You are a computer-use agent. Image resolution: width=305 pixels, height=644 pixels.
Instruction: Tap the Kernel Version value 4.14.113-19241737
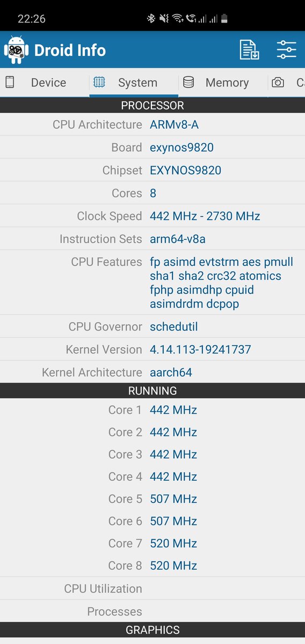coord(200,349)
